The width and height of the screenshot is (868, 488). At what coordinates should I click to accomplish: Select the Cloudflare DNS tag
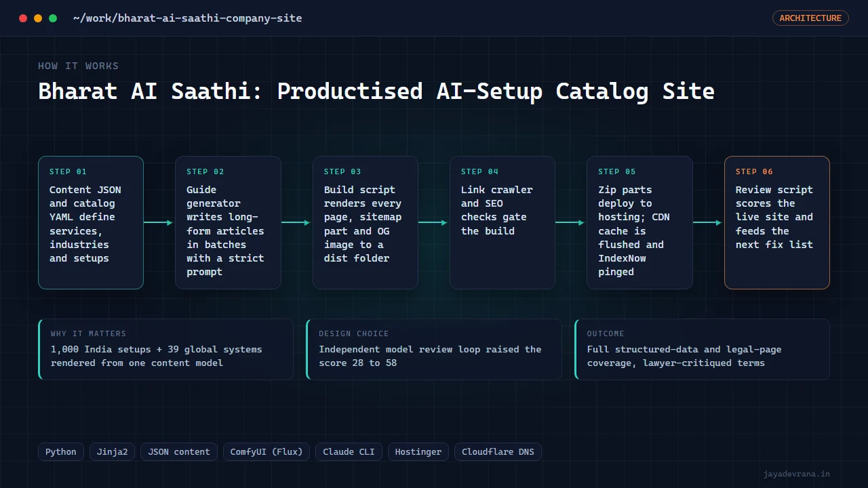[x=498, y=451]
